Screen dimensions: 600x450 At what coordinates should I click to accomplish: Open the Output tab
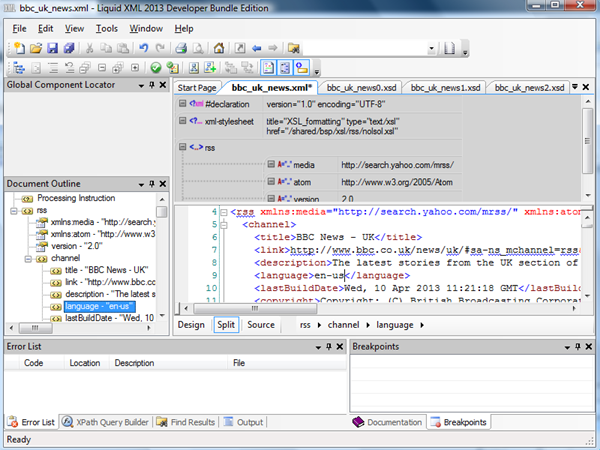(243, 422)
